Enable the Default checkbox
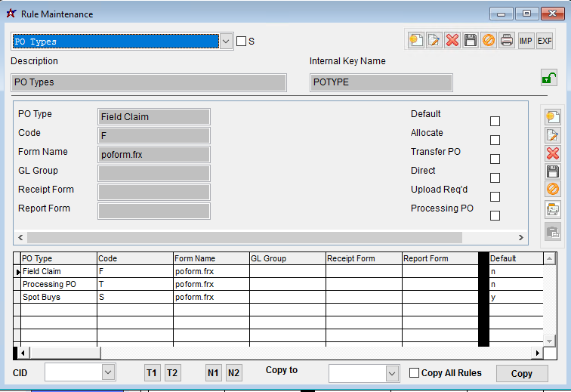 pyautogui.click(x=495, y=121)
